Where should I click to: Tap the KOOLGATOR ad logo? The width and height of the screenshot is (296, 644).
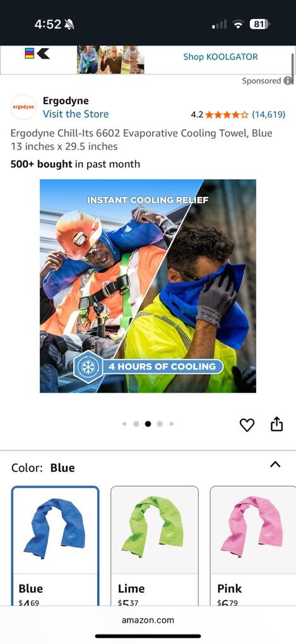37,54
